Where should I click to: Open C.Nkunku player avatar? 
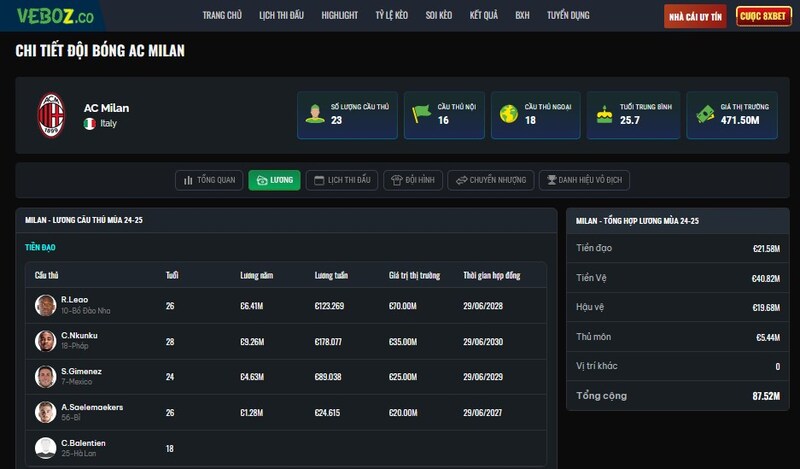(45, 341)
